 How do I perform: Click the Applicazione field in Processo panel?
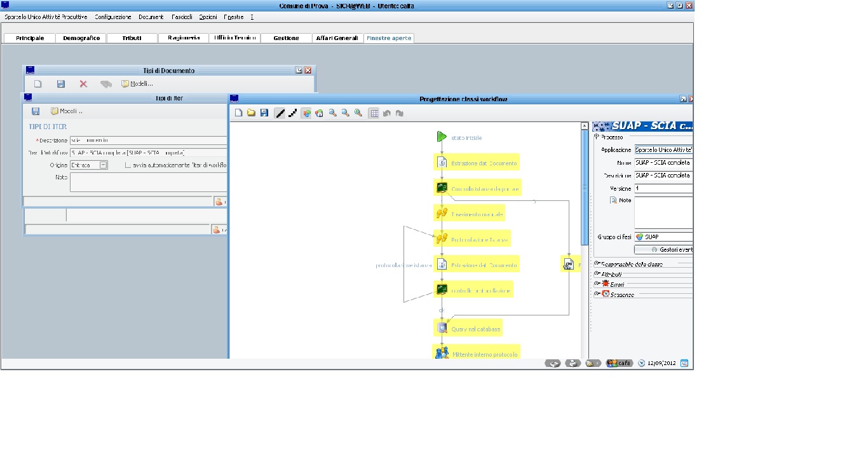[663, 150]
